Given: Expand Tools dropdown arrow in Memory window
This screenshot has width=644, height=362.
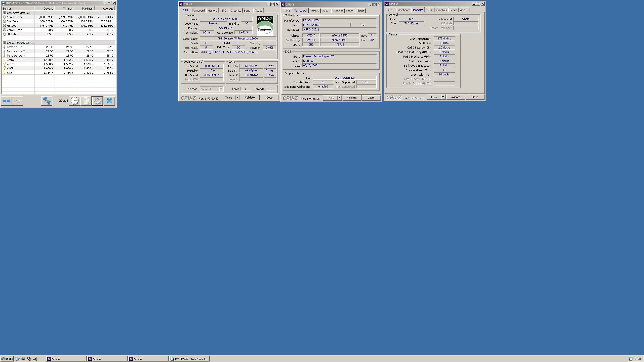Looking at the screenshot, I should pyautogui.click(x=443, y=97).
